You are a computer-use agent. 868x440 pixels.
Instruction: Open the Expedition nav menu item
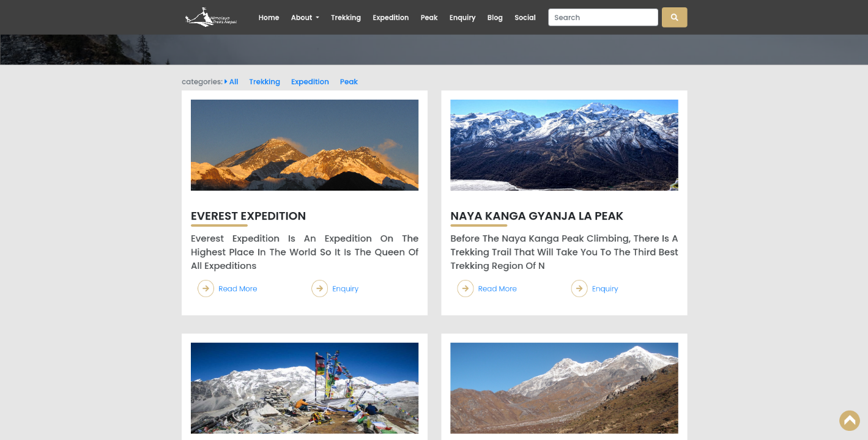point(390,18)
